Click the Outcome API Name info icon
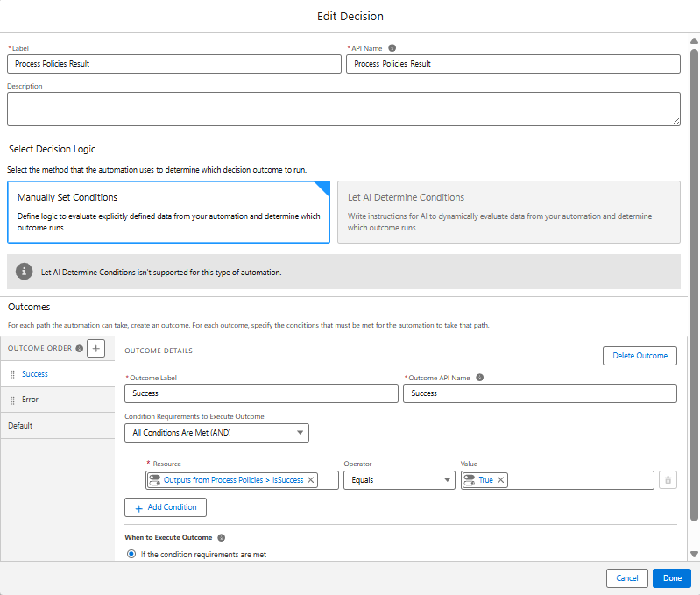Image resolution: width=700 pixels, height=595 pixels. coord(479,378)
